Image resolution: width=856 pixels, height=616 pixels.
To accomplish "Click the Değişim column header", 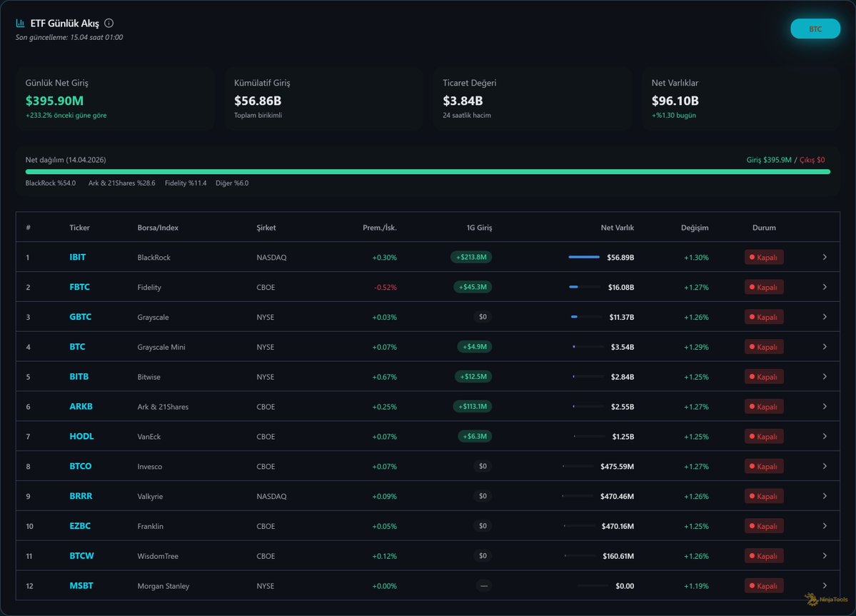I will pyautogui.click(x=694, y=228).
